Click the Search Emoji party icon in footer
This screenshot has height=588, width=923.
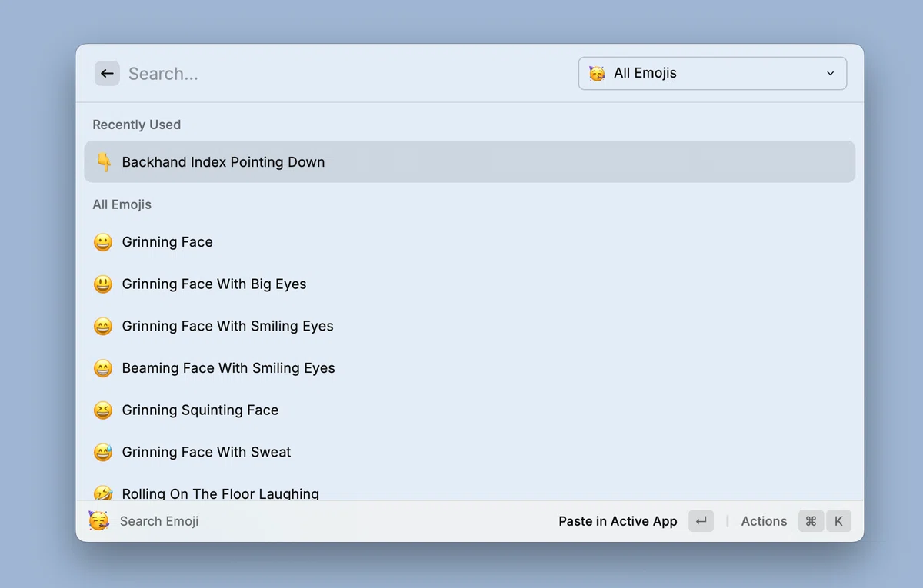[x=98, y=520]
